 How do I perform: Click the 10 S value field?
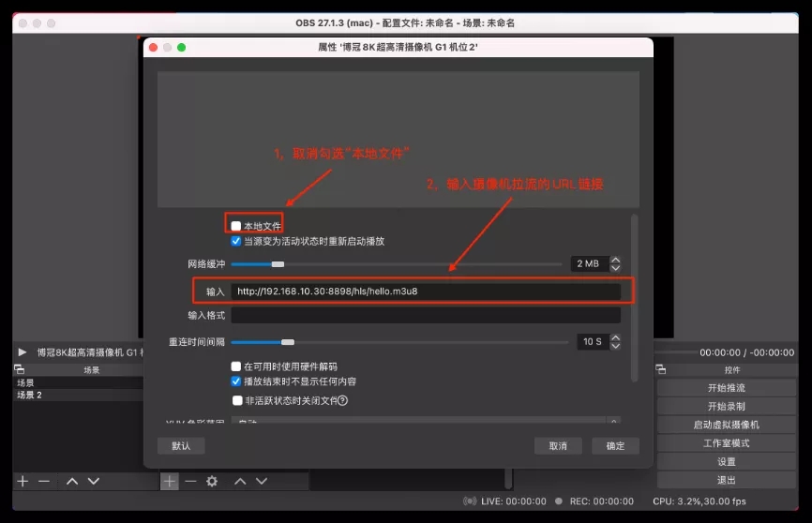tap(593, 342)
